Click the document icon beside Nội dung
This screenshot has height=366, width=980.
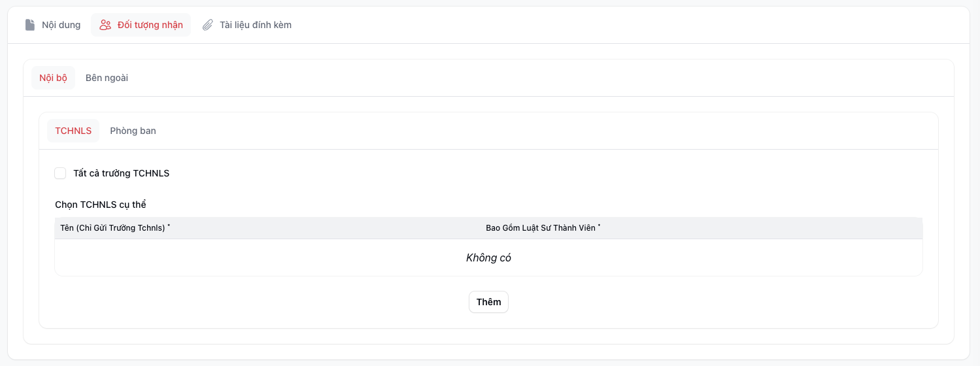[30, 25]
